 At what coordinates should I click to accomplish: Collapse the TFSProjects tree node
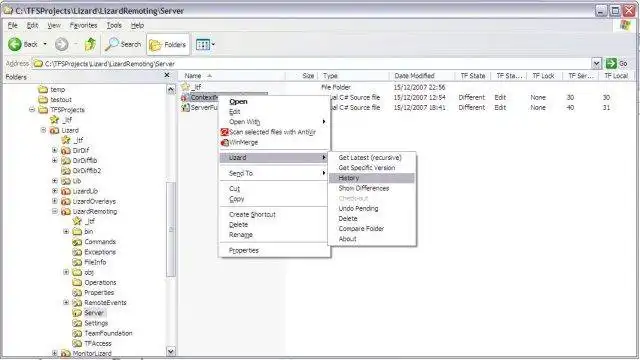click(32, 110)
